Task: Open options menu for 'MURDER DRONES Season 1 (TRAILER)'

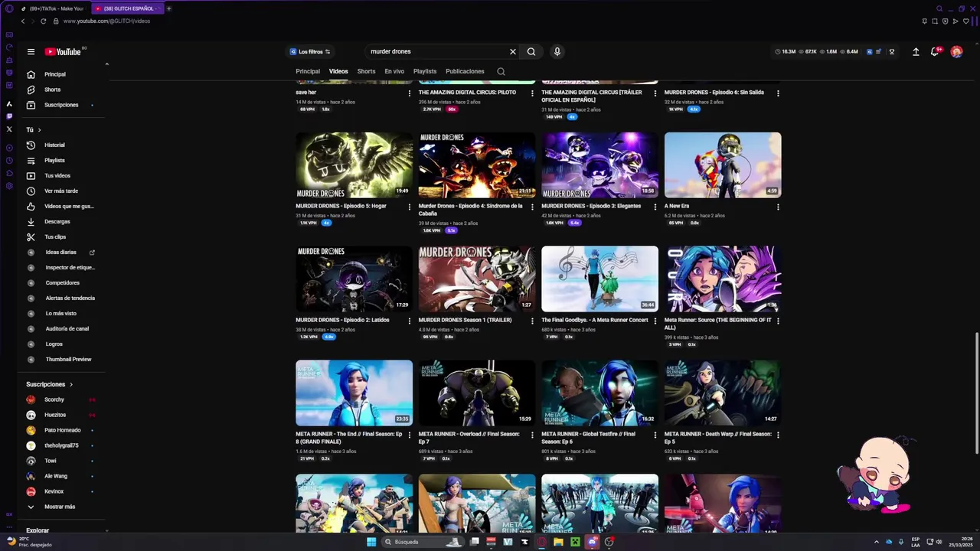Action: pos(532,321)
